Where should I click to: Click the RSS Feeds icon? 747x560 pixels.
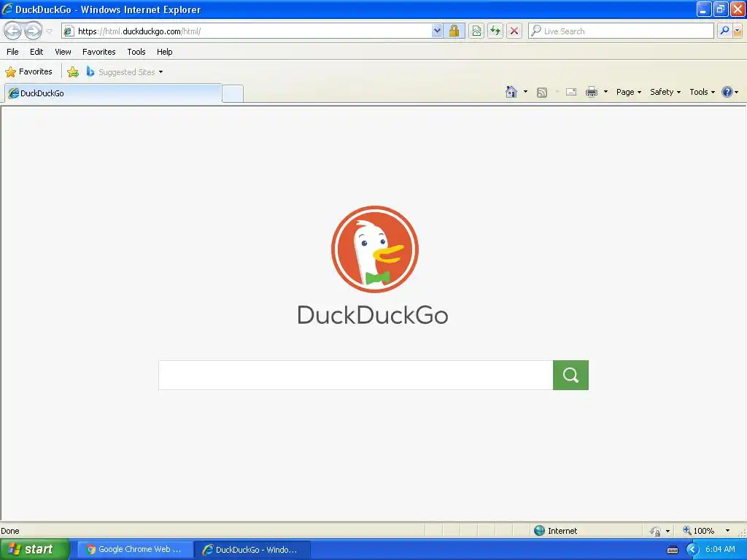(x=542, y=93)
